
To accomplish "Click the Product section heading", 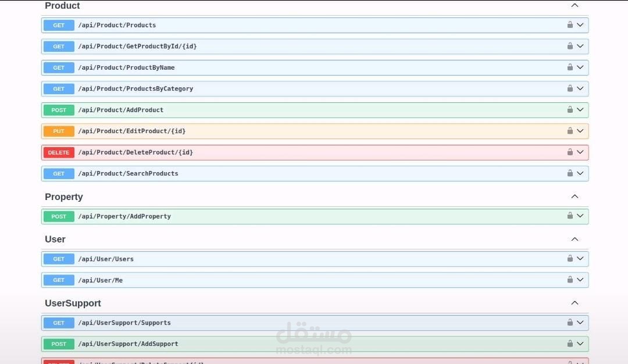I will tap(62, 6).
